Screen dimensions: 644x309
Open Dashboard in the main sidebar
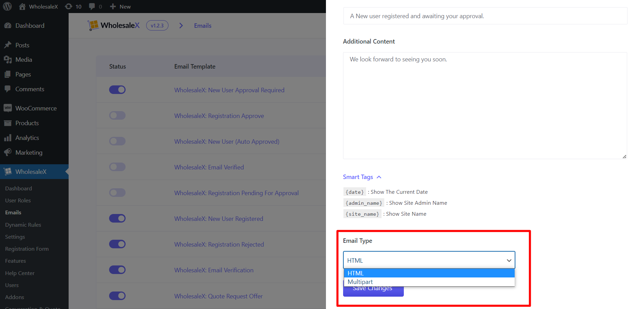30,26
